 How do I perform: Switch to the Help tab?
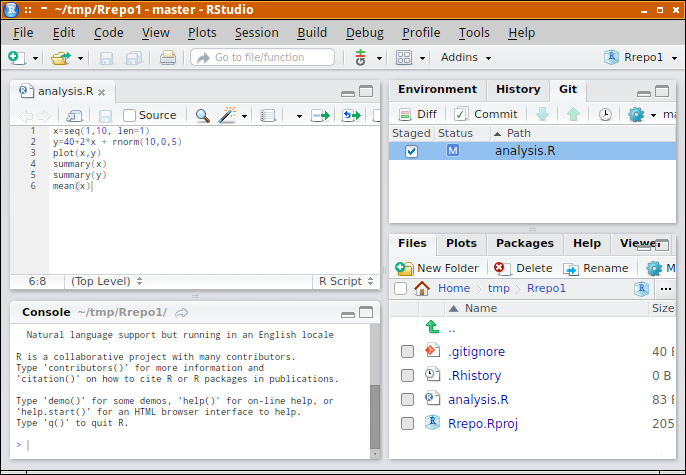(x=587, y=244)
